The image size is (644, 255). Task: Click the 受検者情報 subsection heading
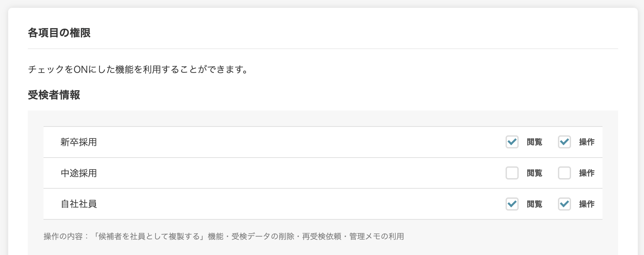point(54,95)
